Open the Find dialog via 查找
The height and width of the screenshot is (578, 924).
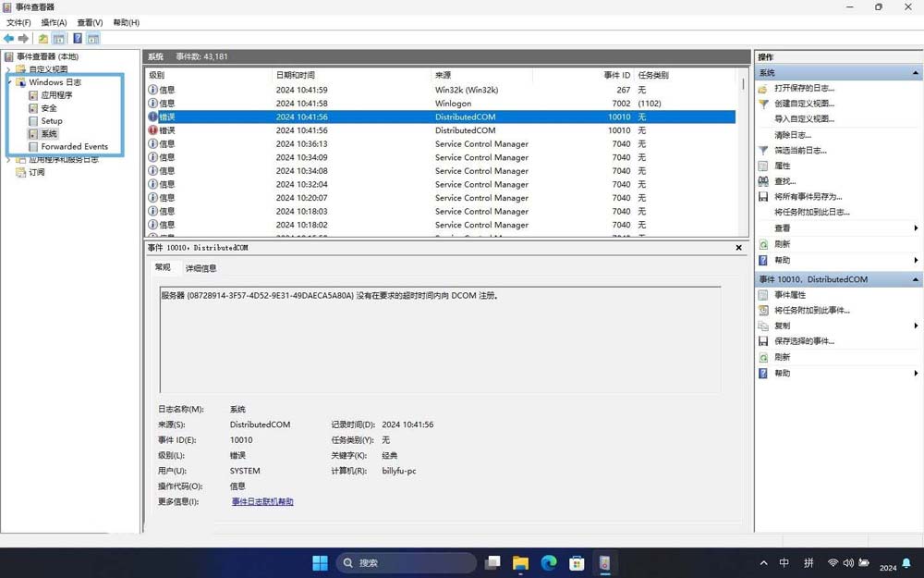pos(781,181)
